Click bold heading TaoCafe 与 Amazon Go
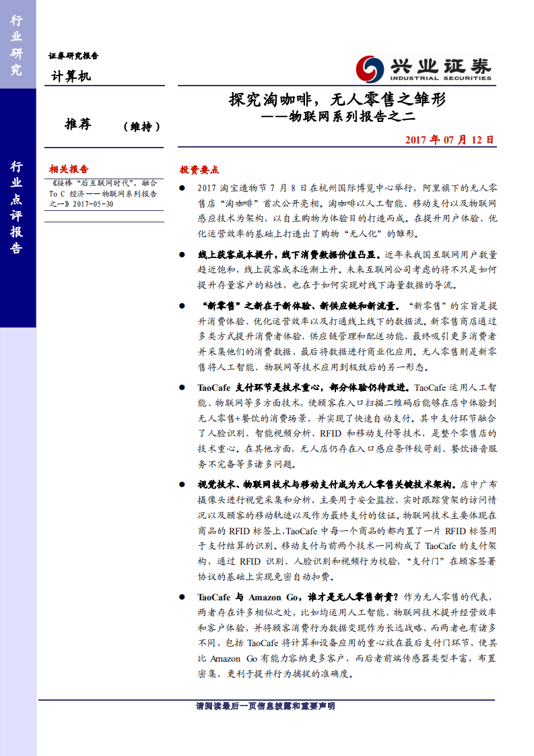Viewport: 534px width, 756px height. (x=298, y=598)
